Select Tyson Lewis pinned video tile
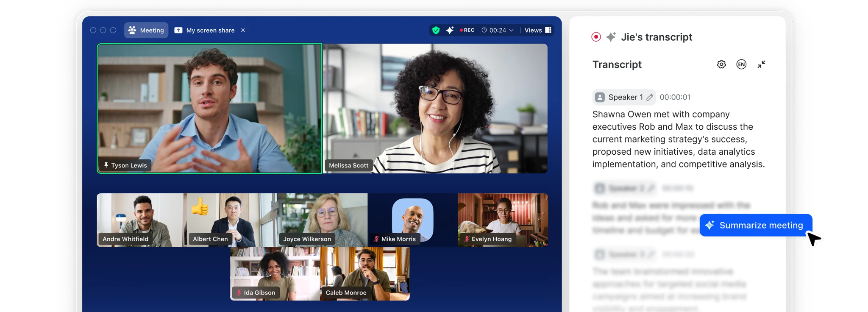The height and width of the screenshot is (312, 868). click(209, 109)
